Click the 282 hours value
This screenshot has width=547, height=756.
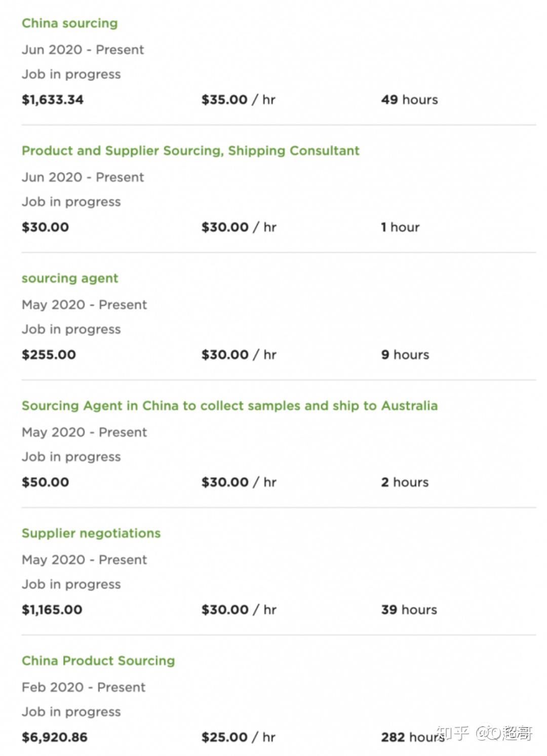(413, 737)
